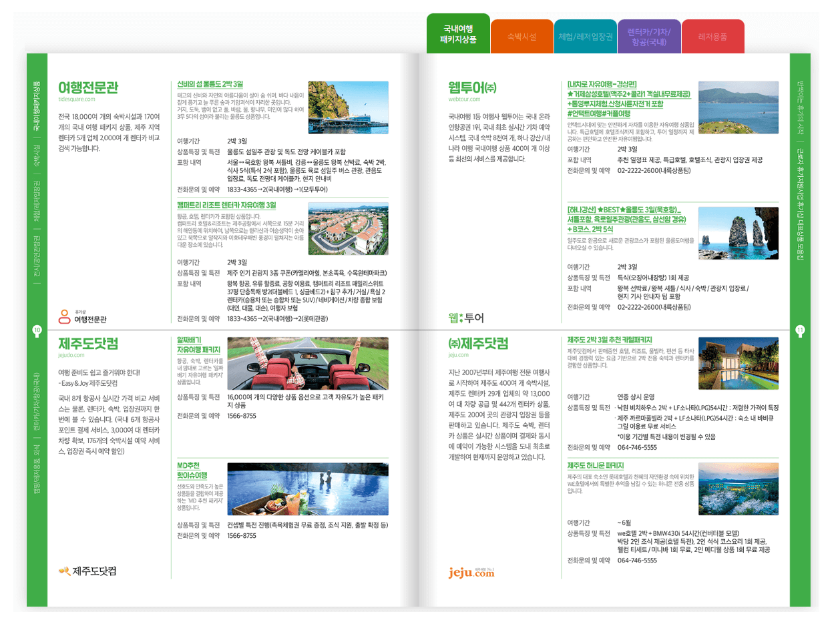Select the 레저용품 tab

tap(712, 37)
